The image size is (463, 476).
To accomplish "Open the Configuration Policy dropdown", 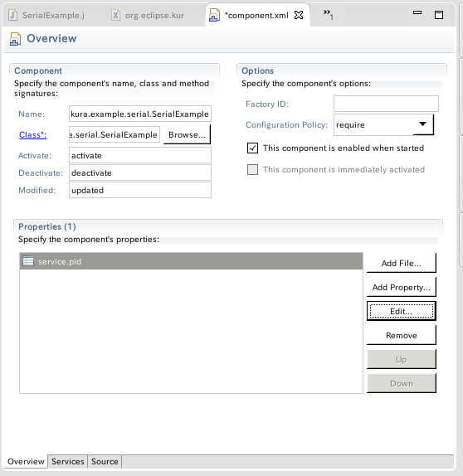I will (383, 124).
